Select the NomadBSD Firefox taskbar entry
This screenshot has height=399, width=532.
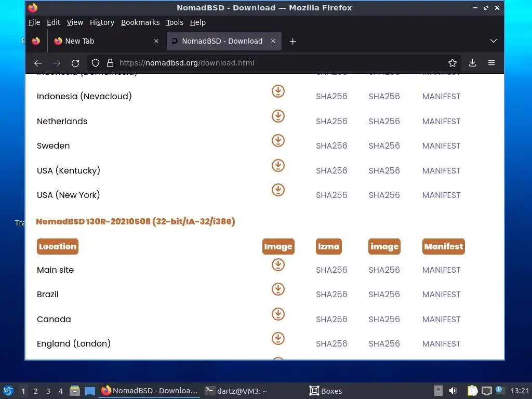point(150,391)
